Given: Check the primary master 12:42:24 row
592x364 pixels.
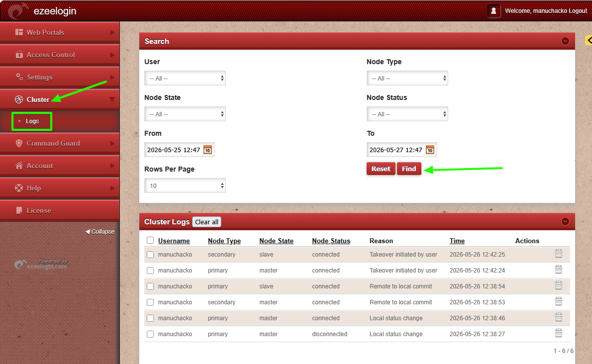Looking at the screenshot, I should (150, 271).
